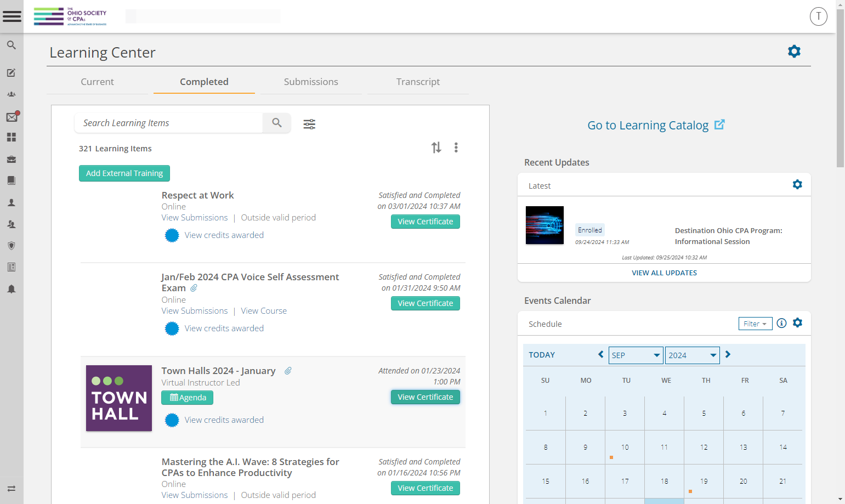Click the Events Calendar info icon
This screenshot has height=504, width=845.
click(781, 323)
